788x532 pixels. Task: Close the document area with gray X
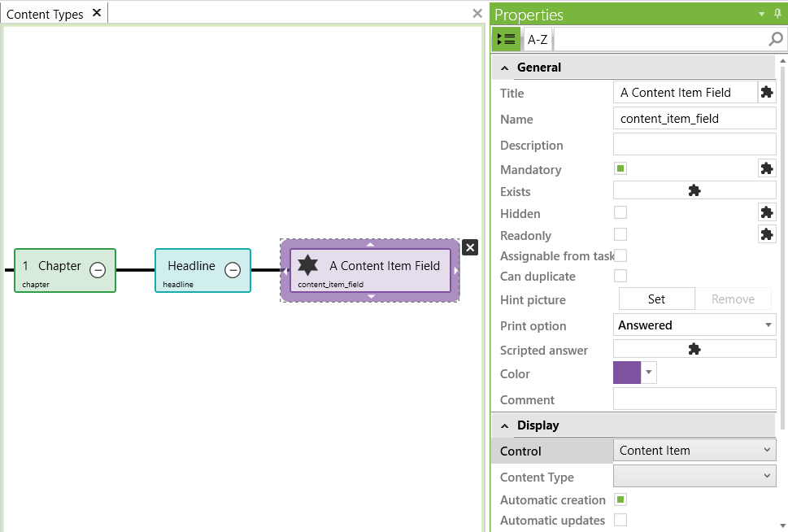[x=477, y=14]
